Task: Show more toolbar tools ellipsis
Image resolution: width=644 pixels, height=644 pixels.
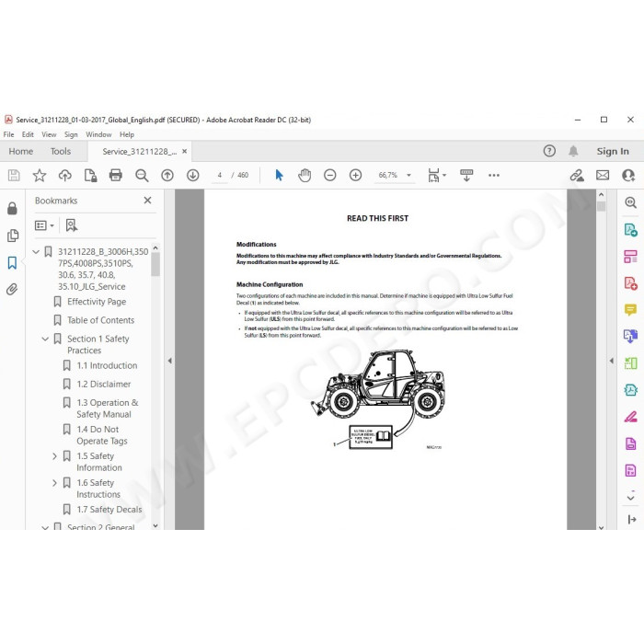Action: pyautogui.click(x=494, y=176)
